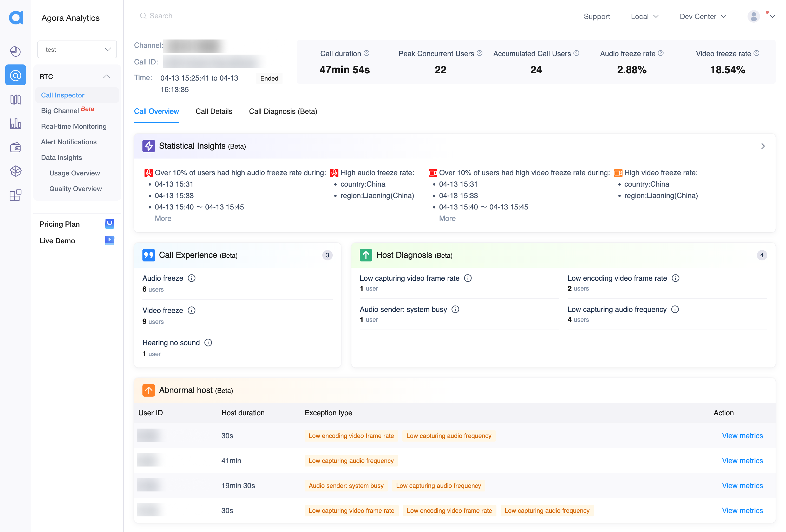Expand Statistical Insights with right chevron
The height and width of the screenshot is (532, 786).
763,146
